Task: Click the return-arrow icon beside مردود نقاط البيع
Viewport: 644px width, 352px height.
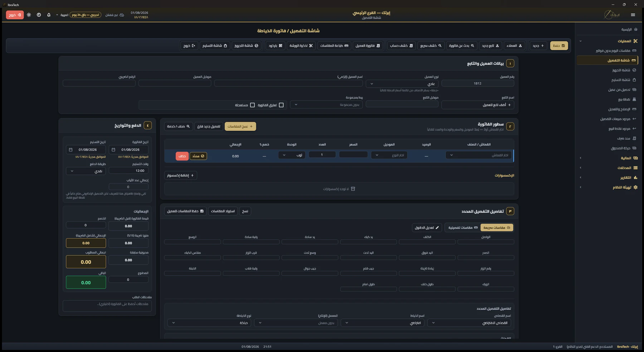Action: click(634, 128)
